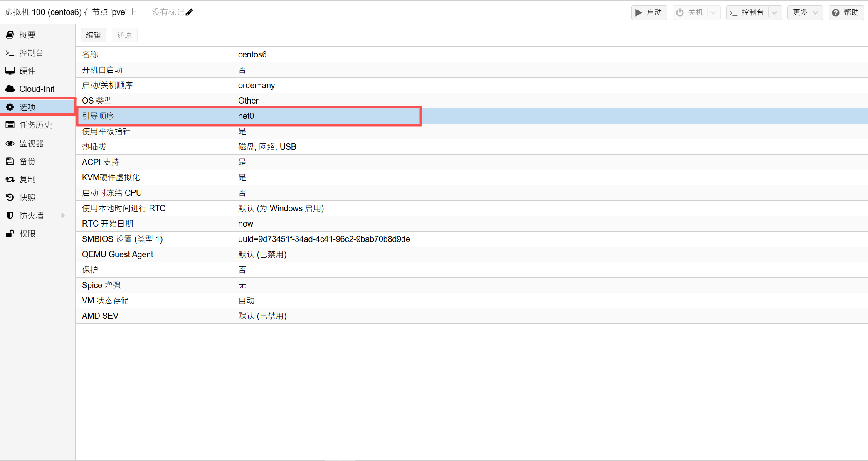Click the pencil icon to edit tags
This screenshot has width=868, height=461.
[190, 12]
